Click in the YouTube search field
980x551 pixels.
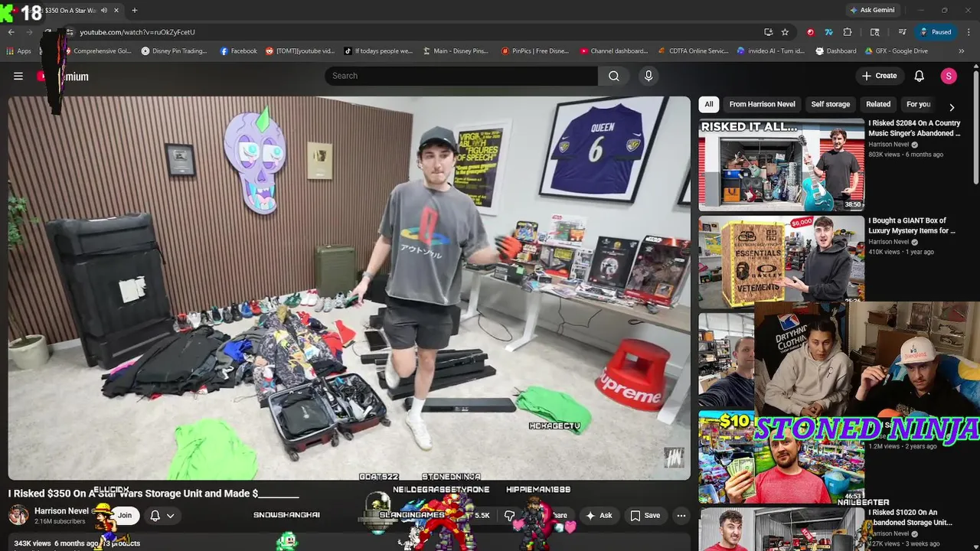coord(461,76)
